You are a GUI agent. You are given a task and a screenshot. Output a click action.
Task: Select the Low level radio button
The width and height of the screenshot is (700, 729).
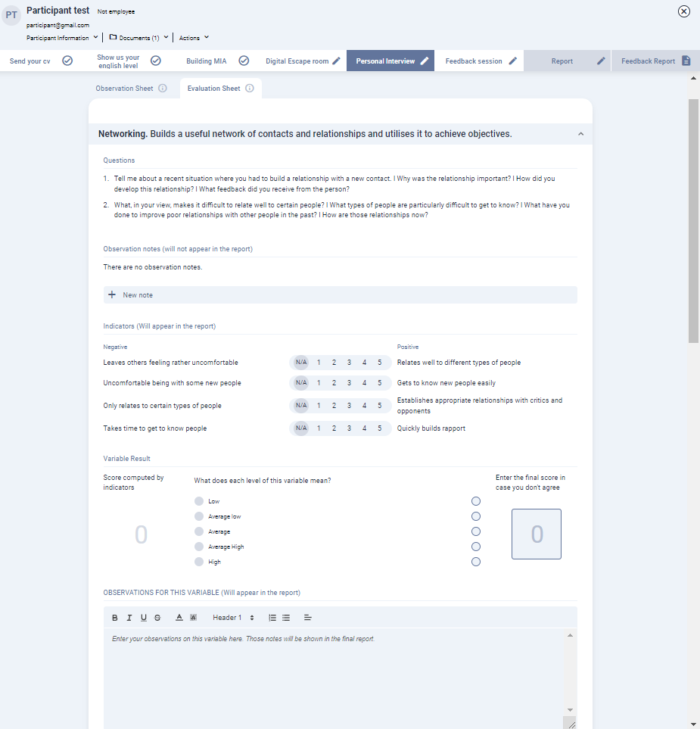pos(475,501)
